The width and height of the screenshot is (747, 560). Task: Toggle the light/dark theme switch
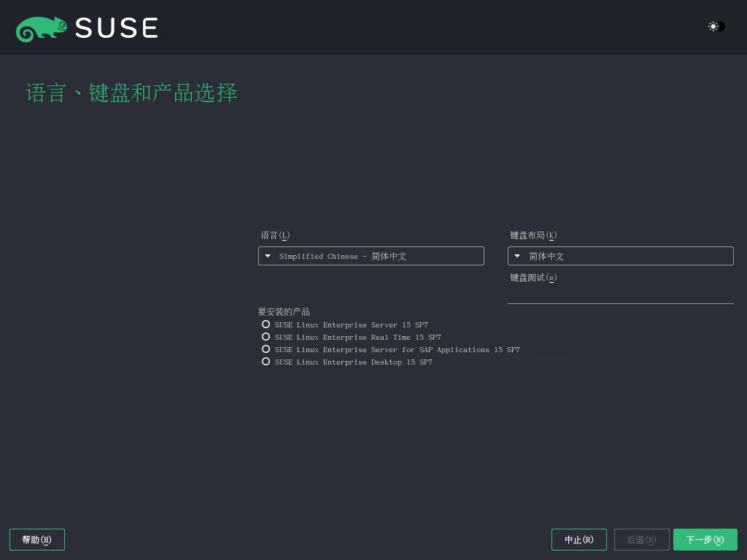(716, 27)
